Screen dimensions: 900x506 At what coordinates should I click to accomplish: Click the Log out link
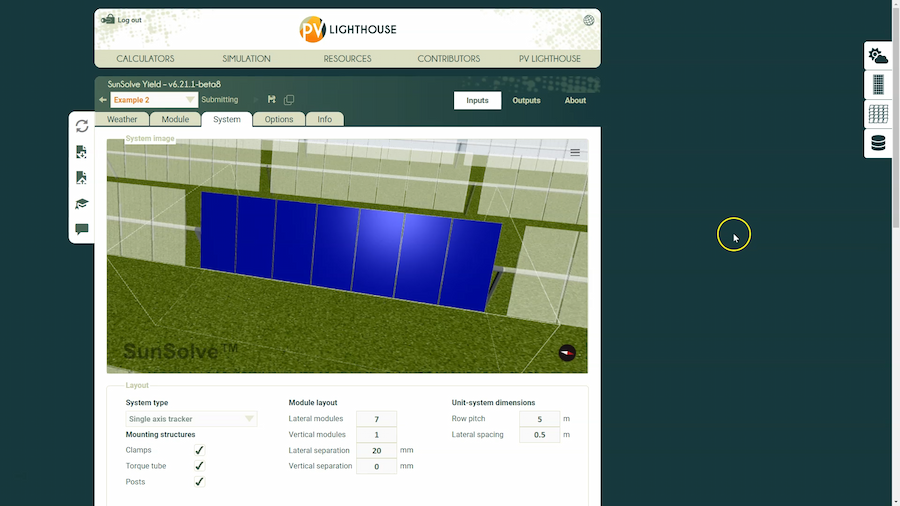click(129, 20)
